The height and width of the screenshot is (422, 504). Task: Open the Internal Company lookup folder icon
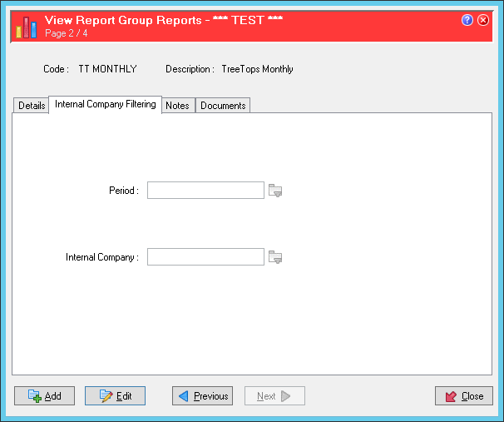point(276,257)
